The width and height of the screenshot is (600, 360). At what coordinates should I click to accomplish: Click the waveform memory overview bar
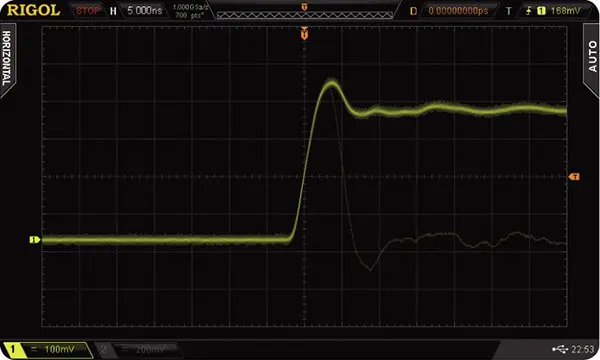[x=305, y=15]
